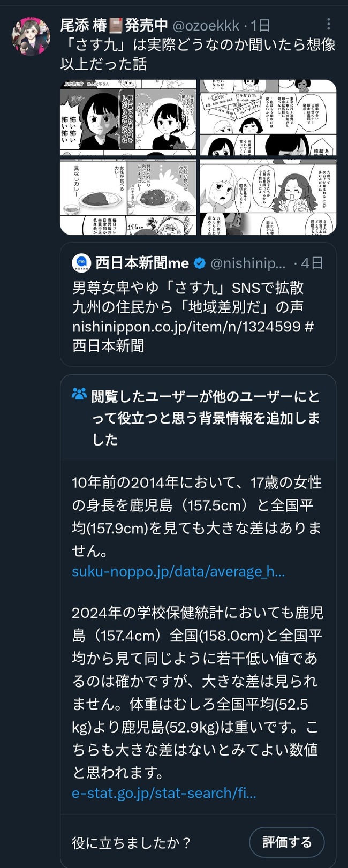Open the e-stat.go.jp statistics link
Viewport: 348px width, 868px height.
(164, 793)
